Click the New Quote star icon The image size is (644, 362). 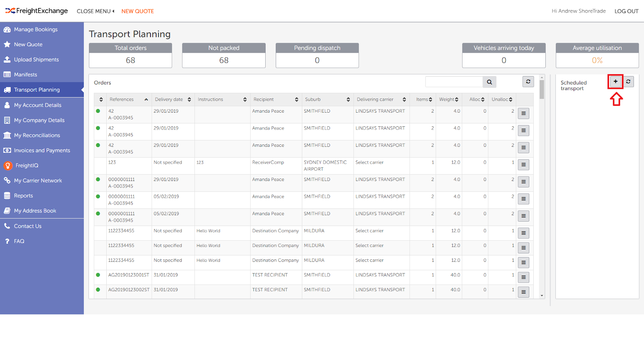7,44
